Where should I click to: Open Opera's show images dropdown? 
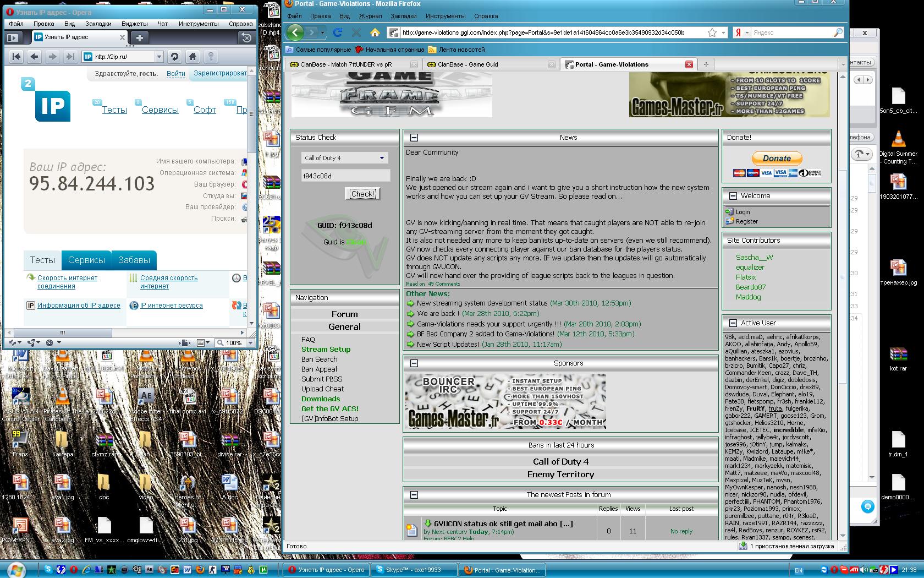pos(203,342)
